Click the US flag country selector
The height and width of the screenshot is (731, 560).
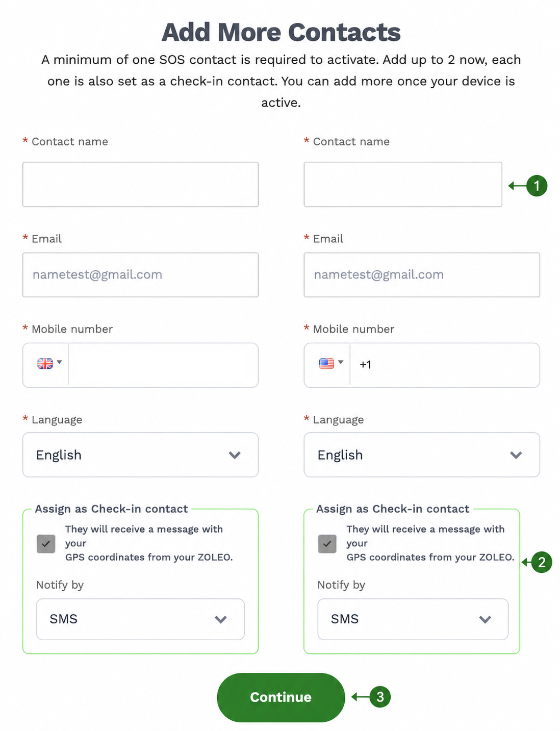click(x=330, y=364)
